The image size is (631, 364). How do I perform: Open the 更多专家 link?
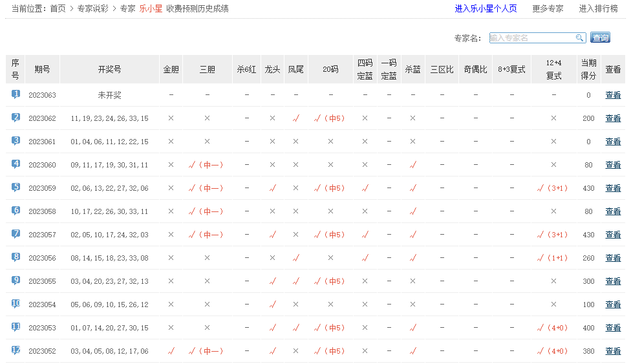pos(548,9)
